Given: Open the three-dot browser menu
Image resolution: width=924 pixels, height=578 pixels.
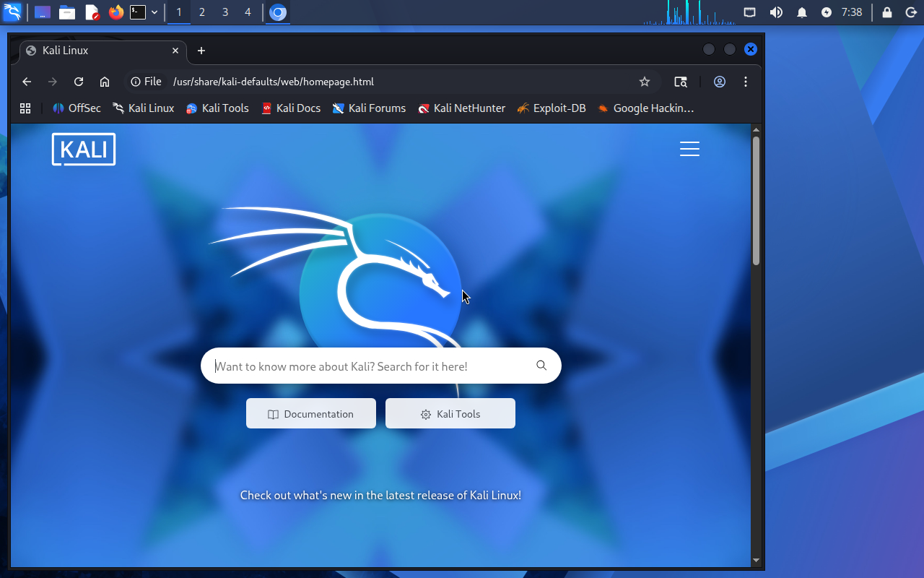Looking at the screenshot, I should 746,82.
